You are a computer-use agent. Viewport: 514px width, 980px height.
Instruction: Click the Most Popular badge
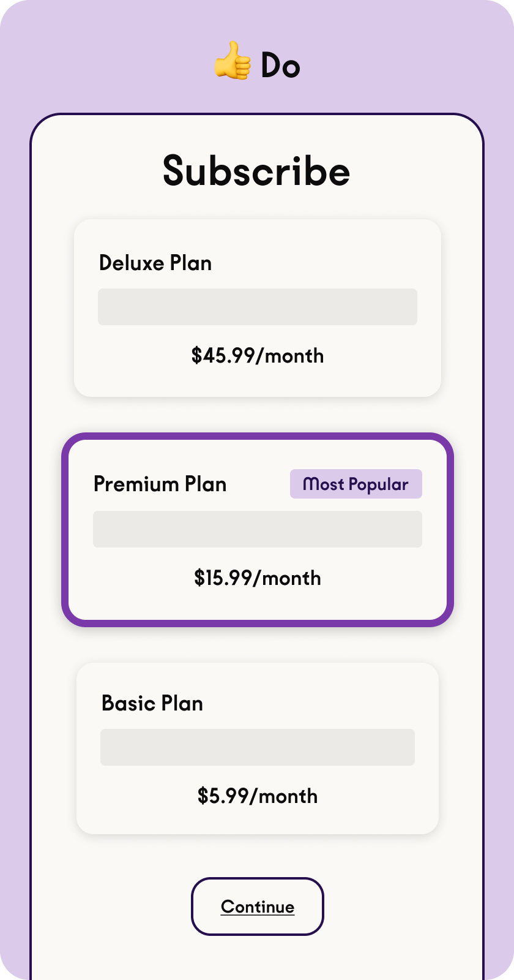[x=356, y=484]
